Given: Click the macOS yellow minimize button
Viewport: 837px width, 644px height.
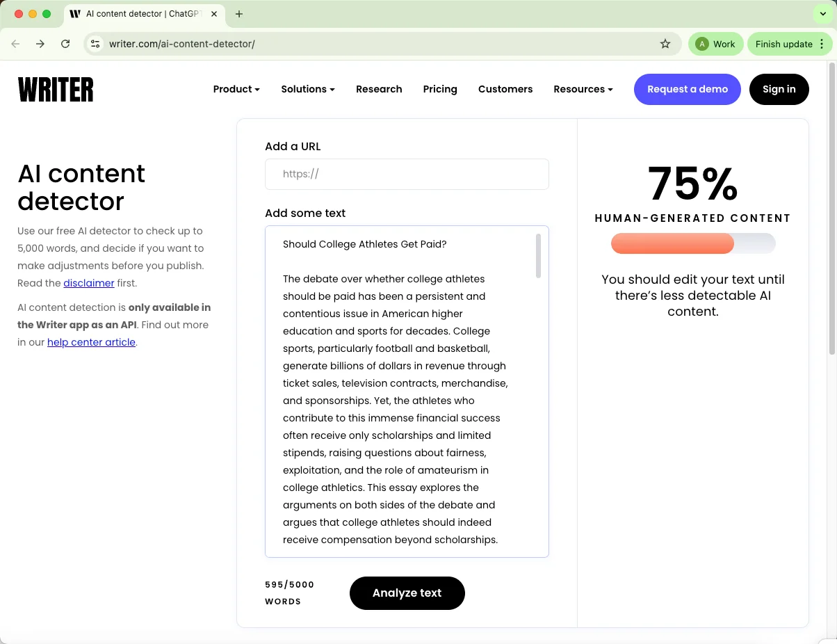Looking at the screenshot, I should coord(33,14).
